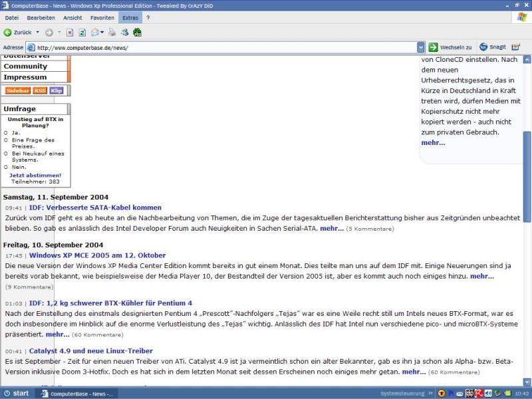Open '(60 Kommentare)' of the Catalyst article
This screenshot has width=532, height=399.
(x=454, y=372)
